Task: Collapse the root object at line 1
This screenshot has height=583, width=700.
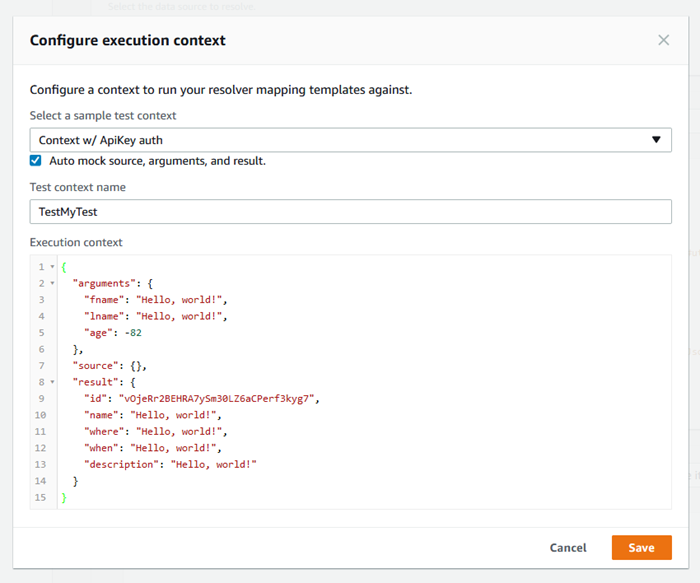Action: [x=51, y=267]
